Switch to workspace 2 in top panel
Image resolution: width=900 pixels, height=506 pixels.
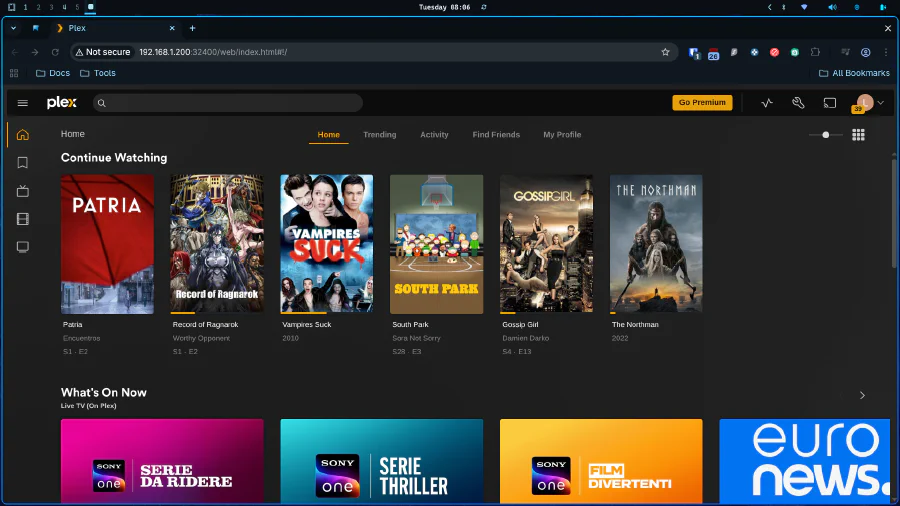(x=38, y=7)
